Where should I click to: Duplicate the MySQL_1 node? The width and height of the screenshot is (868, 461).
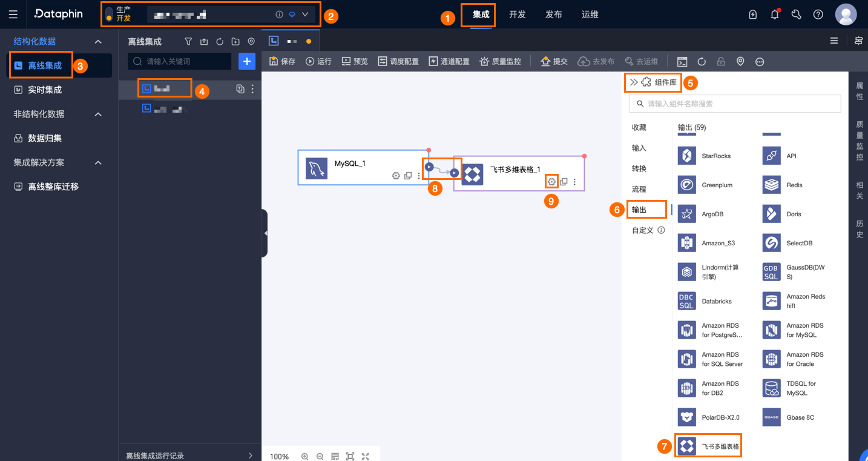click(408, 176)
